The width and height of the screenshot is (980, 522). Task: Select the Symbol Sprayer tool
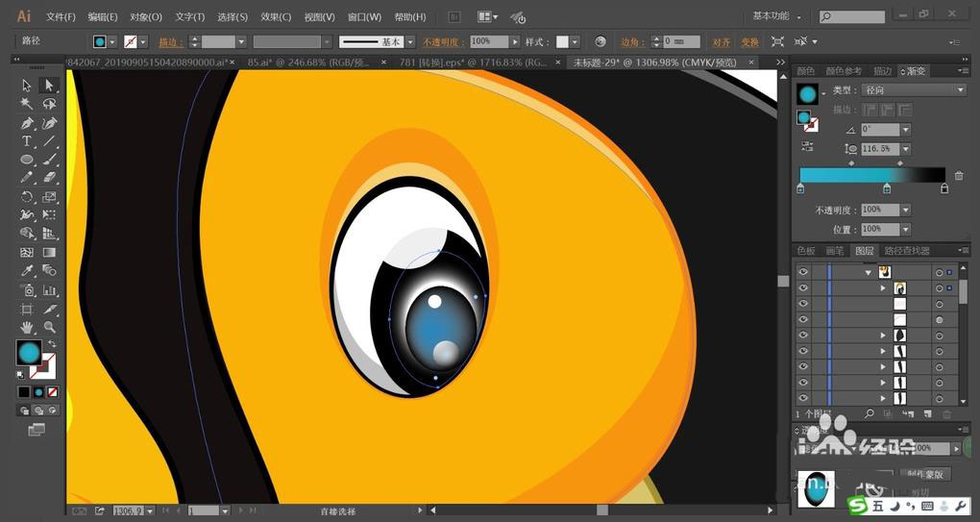(27, 290)
